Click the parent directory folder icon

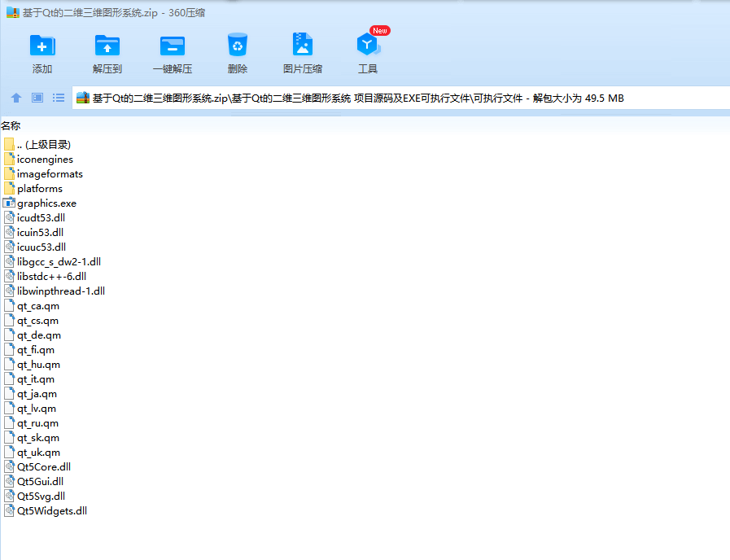pos(9,144)
